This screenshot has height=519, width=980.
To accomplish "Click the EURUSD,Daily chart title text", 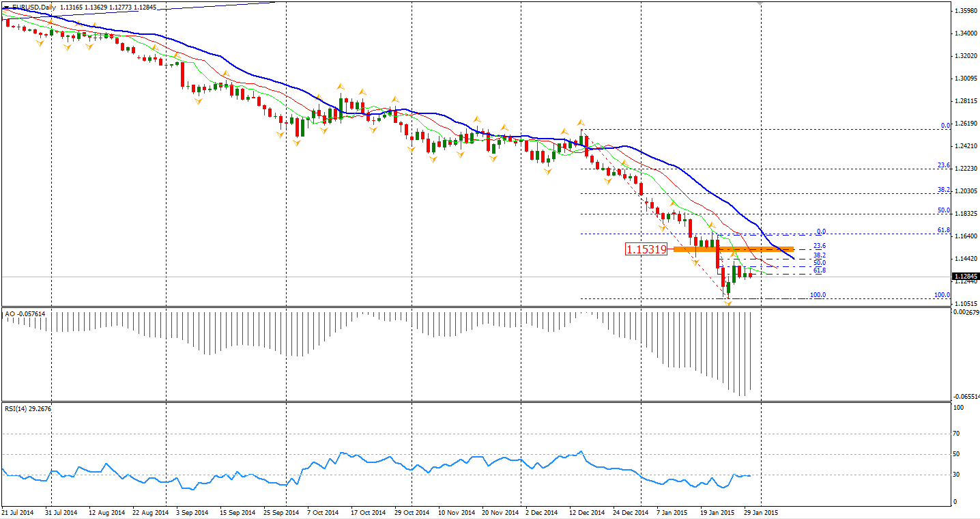I will click(x=33, y=8).
